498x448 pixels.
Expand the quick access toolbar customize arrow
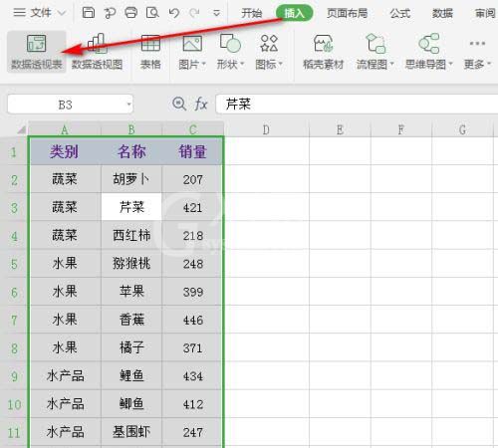[x=216, y=13]
